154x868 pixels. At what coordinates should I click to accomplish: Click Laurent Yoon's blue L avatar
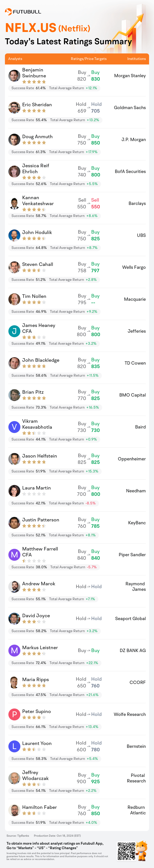coord(14,746)
